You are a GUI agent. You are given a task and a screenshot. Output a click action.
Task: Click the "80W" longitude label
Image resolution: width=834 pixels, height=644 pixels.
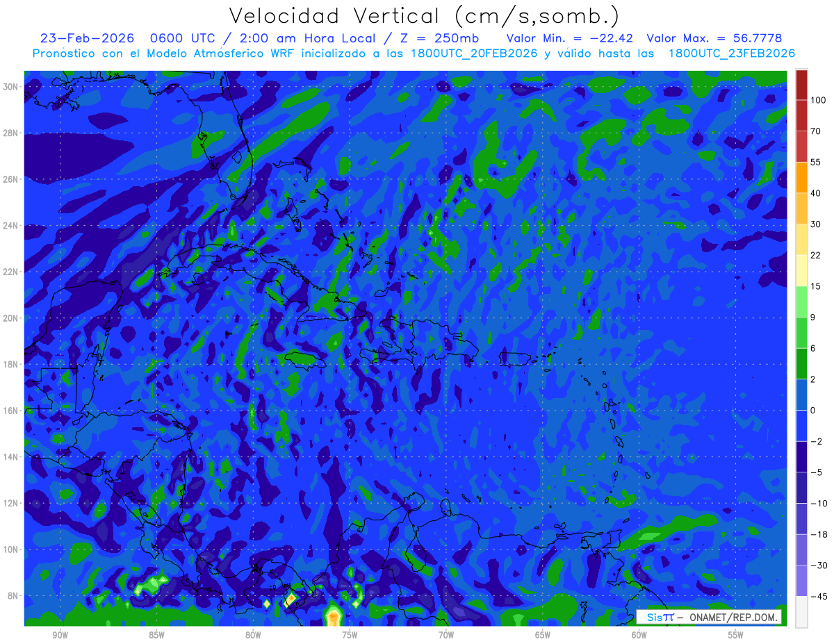pos(253,635)
